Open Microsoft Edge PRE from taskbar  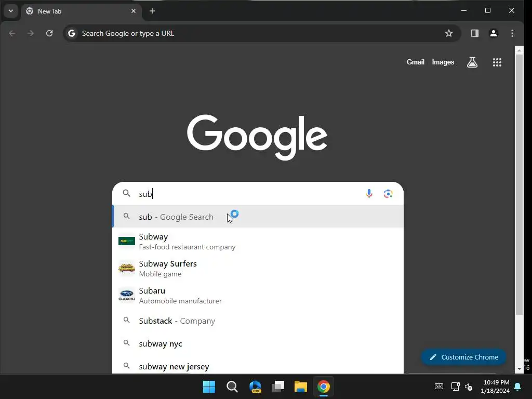pyautogui.click(x=255, y=387)
